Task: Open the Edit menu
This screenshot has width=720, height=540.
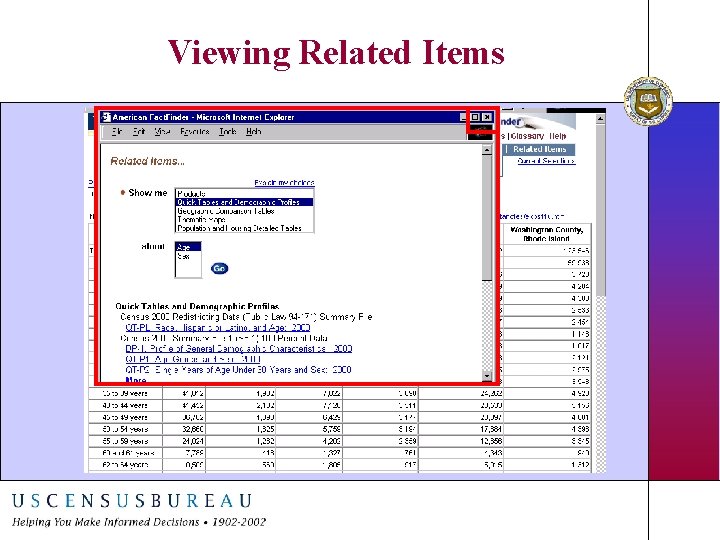Action: [x=139, y=132]
